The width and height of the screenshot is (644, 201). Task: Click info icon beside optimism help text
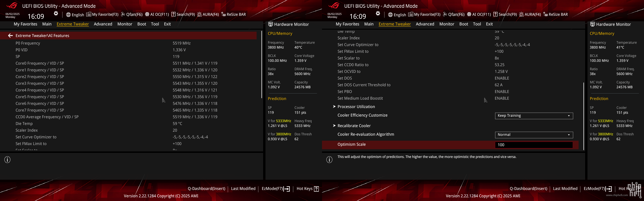click(x=330, y=160)
